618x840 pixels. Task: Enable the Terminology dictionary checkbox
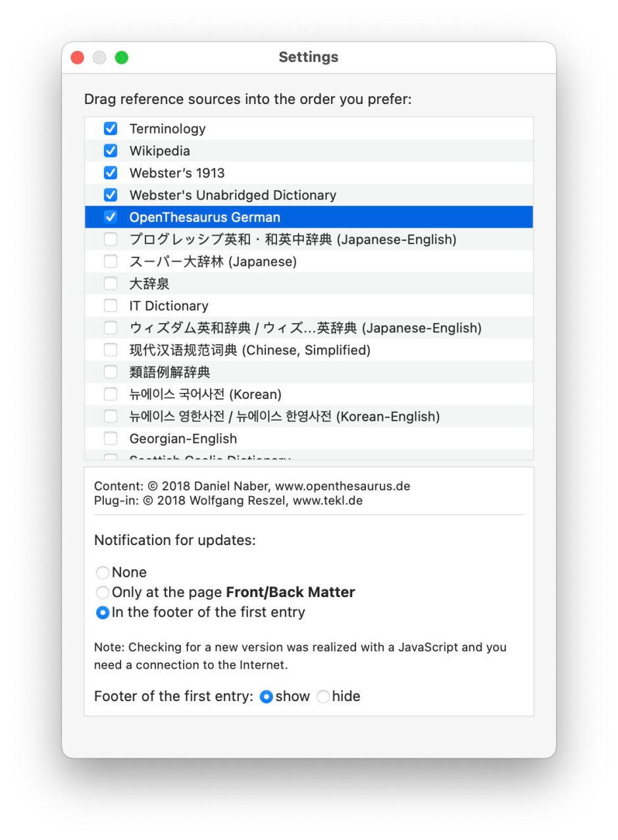point(111,128)
